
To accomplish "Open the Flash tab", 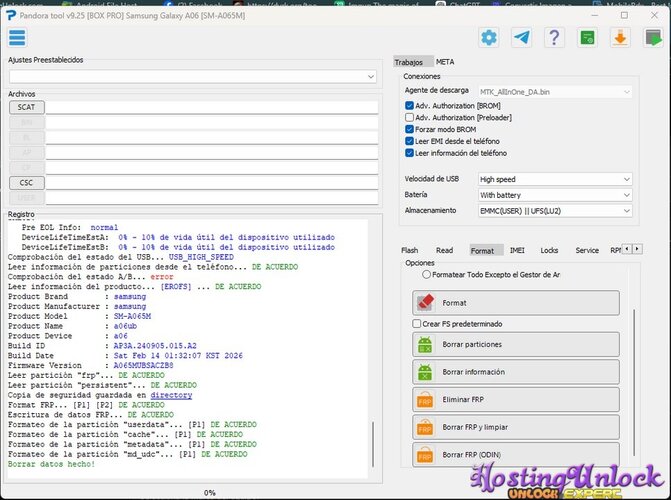I will 410,250.
